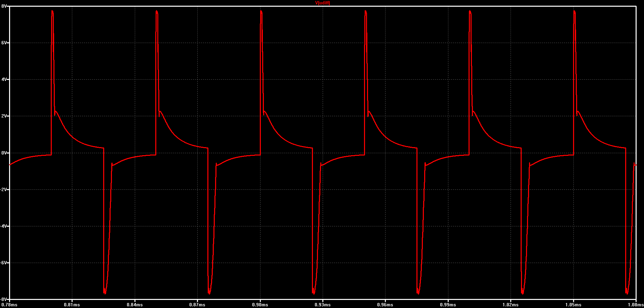Pick the 2V vertical axis label
This screenshot has height=308, width=644.
[x=4, y=116]
